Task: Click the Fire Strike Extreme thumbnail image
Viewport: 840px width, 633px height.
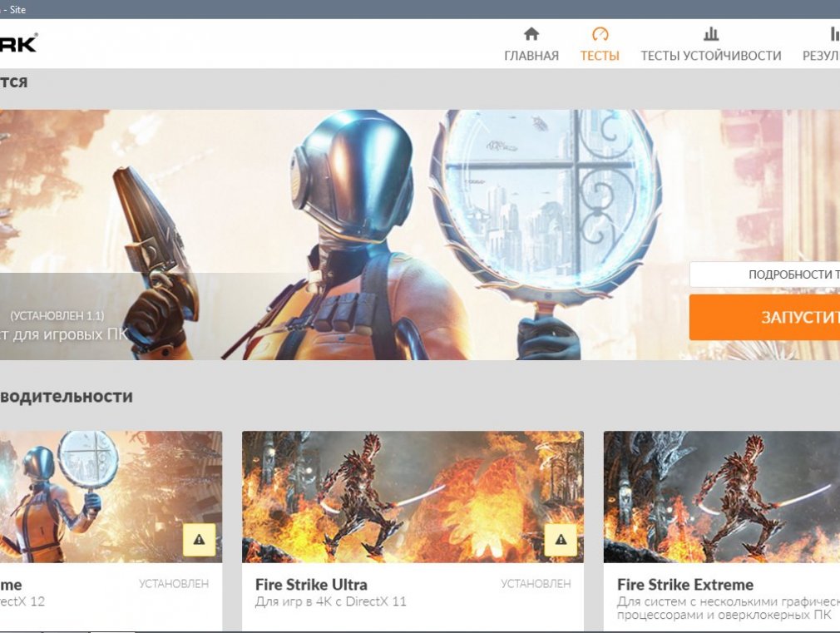Action: click(722, 497)
